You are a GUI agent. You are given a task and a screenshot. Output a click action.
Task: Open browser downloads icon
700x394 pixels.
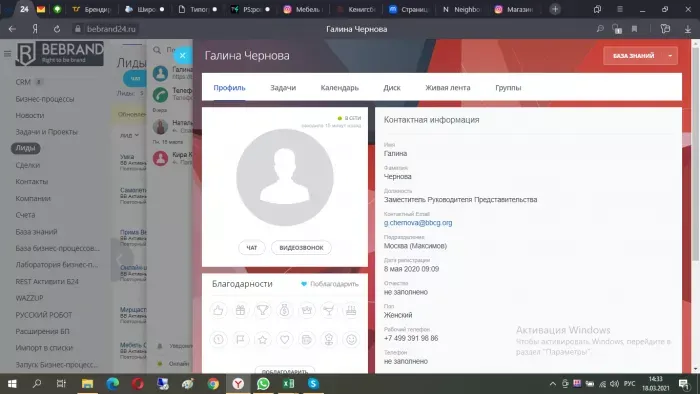[688, 29]
